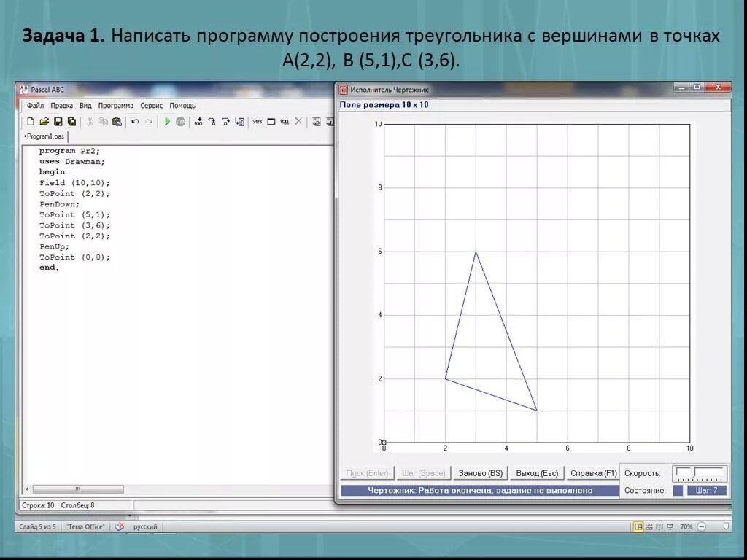Screen dimensions: 747x560
Task: Click the Run to cursor icon
Action: coord(239,122)
